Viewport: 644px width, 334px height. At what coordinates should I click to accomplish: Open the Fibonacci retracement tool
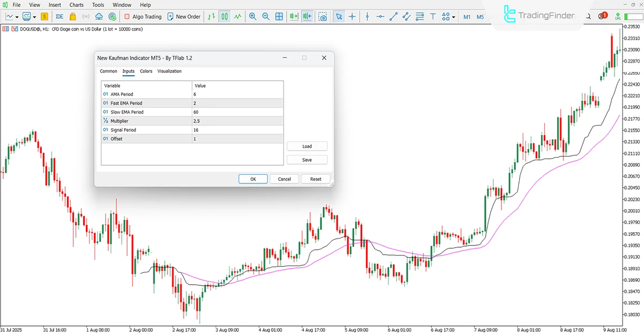[420, 17]
